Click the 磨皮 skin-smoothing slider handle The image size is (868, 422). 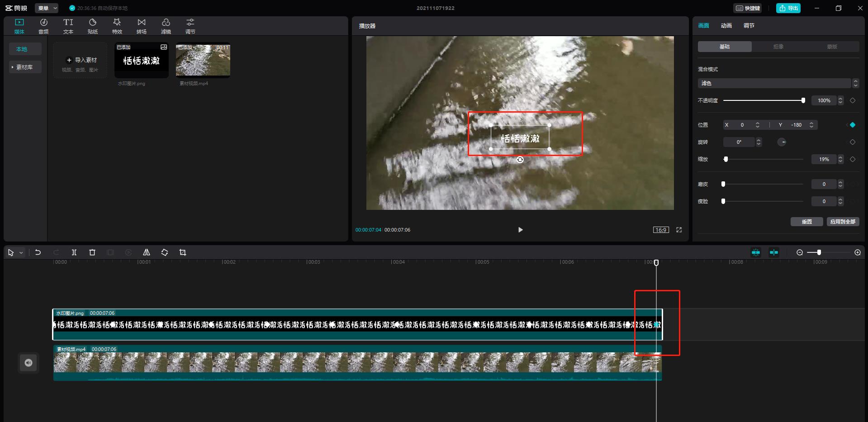(x=723, y=184)
